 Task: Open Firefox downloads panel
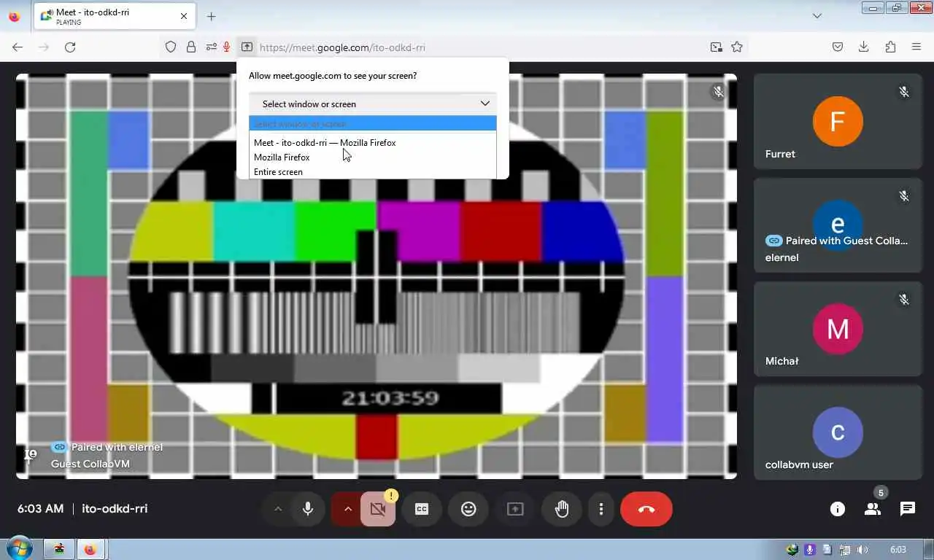click(863, 47)
